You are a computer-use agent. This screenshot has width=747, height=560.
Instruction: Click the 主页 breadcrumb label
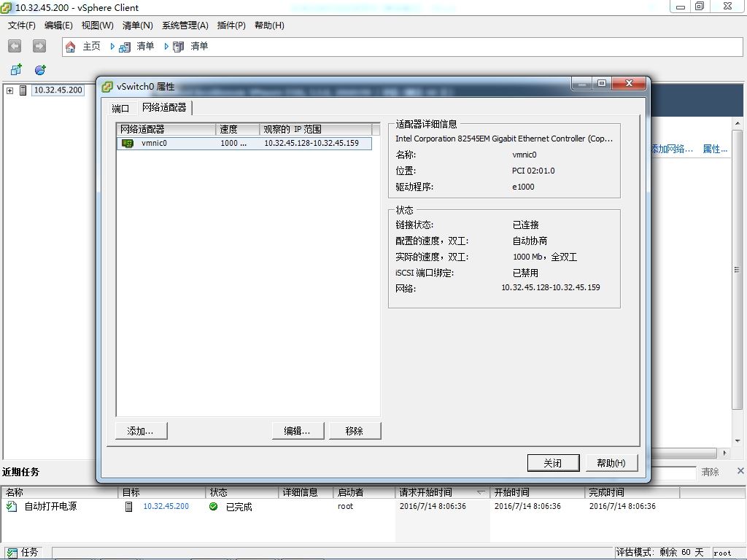[91, 46]
